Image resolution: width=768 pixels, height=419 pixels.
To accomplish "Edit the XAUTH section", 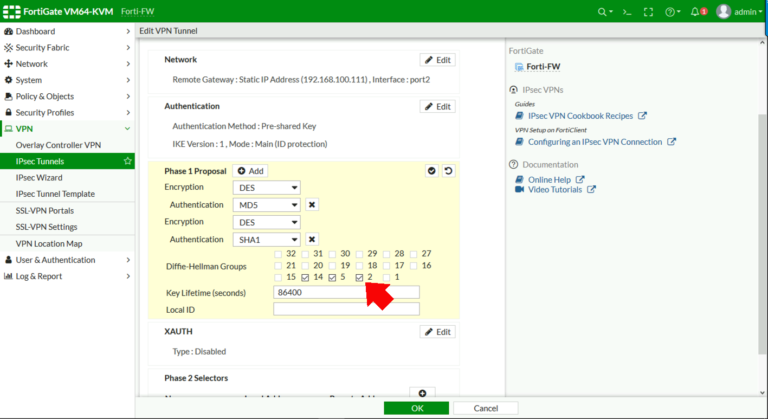I will point(437,332).
